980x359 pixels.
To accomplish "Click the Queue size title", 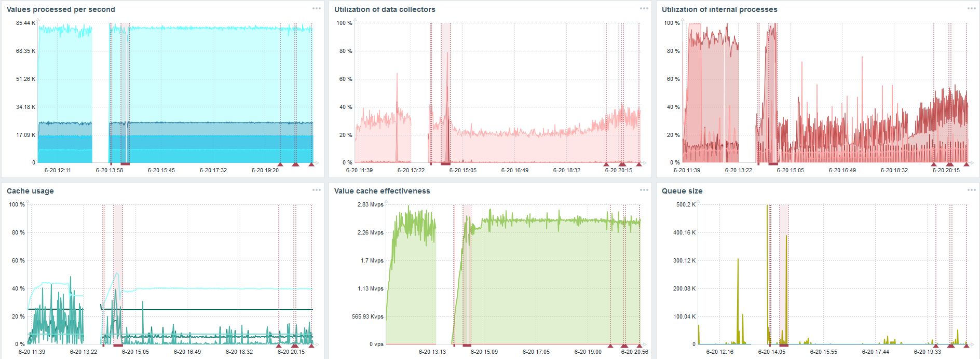I will [x=682, y=191].
